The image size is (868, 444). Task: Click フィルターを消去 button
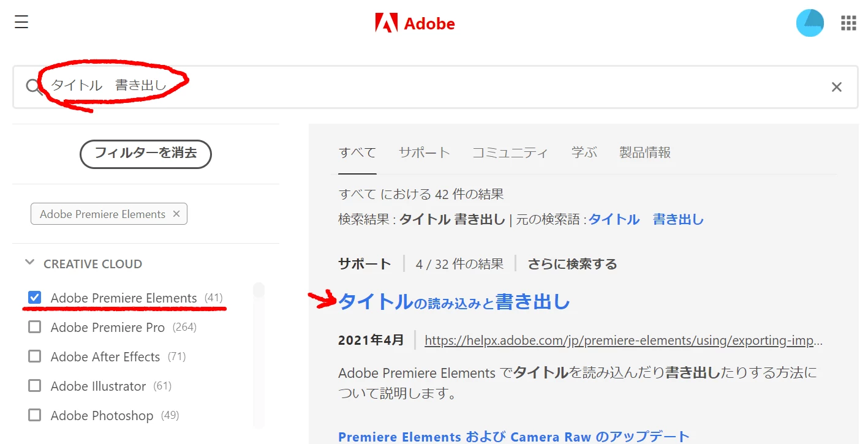(x=146, y=154)
